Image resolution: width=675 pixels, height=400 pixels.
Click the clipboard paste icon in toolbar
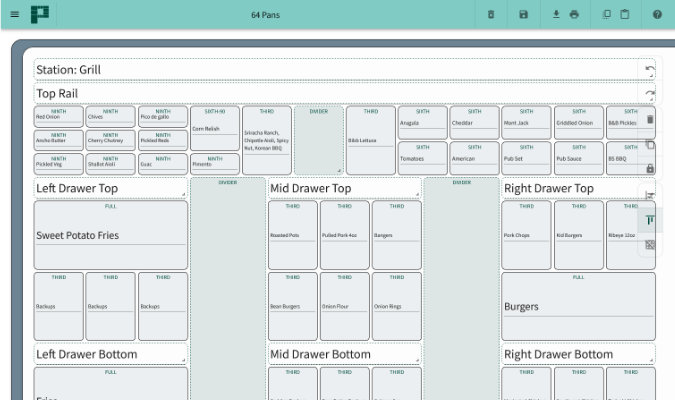(x=625, y=14)
